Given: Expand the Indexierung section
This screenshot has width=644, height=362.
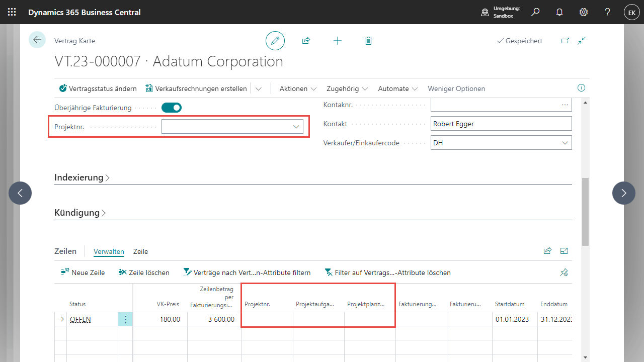Looking at the screenshot, I should coord(82,177).
